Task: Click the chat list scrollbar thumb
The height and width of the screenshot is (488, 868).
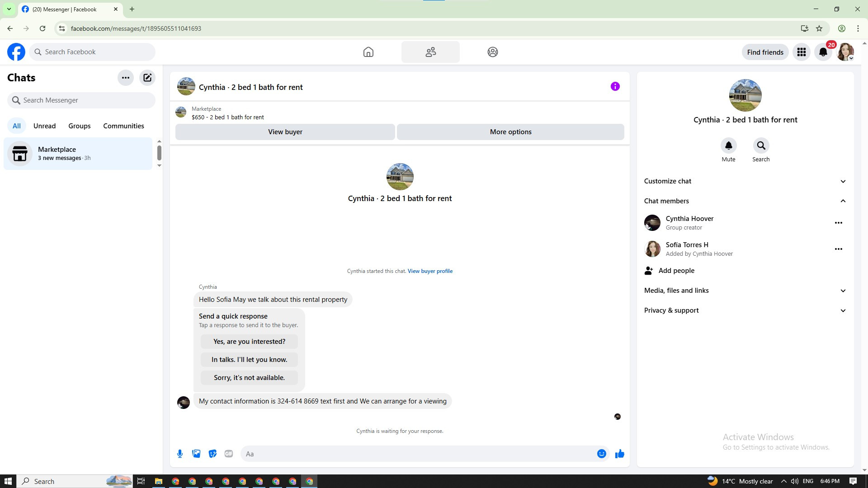Action: [159, 153]
